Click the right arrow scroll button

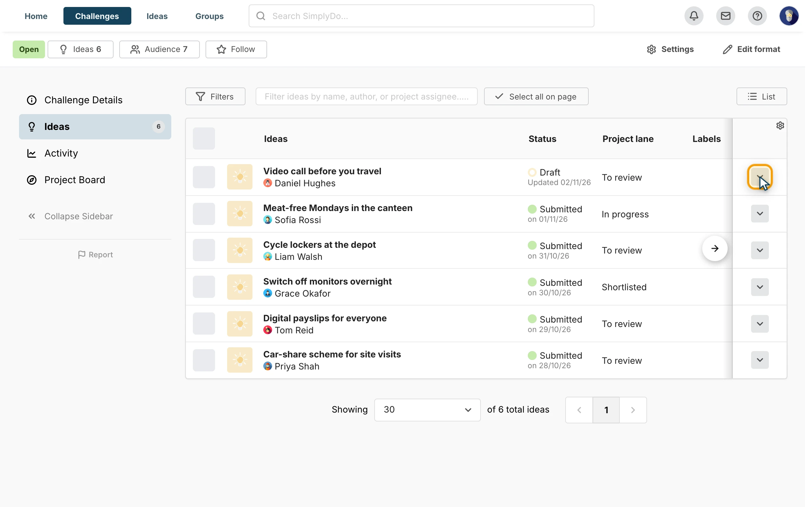point(715,248)
